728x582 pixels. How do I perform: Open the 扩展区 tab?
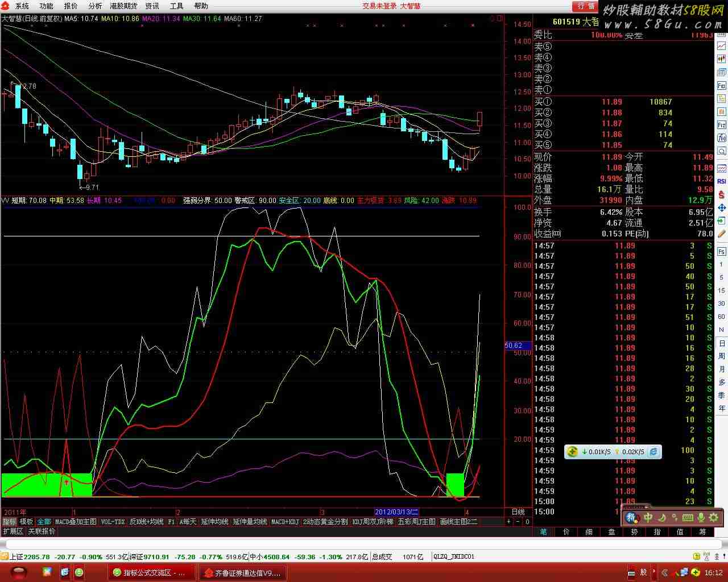(13, 531)
